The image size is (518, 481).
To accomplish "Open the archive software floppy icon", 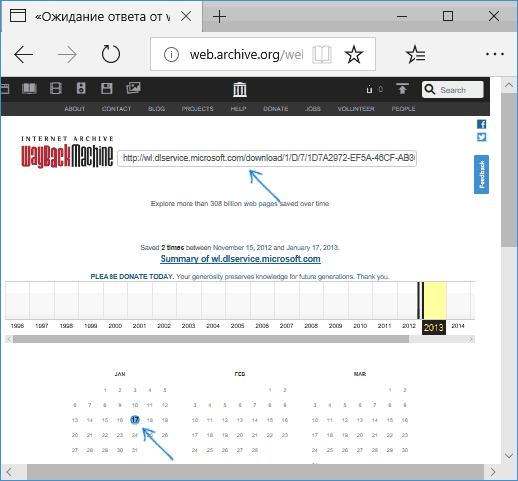I will pos(107,89).
